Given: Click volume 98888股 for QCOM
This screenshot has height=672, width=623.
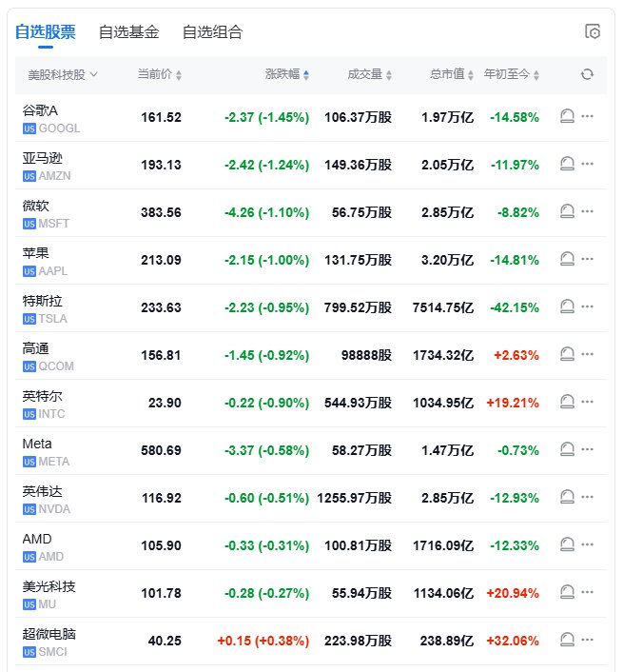Looking at the screenshot, I should (x=366, y=355).
